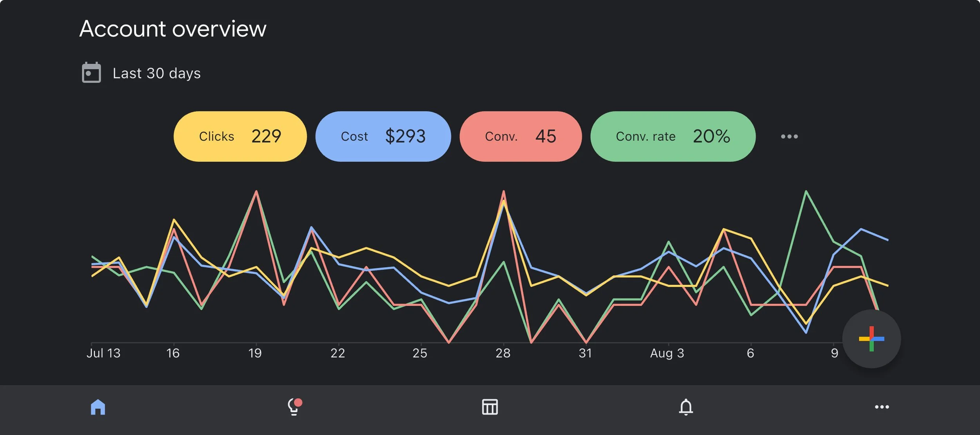Toggle the Clicks metric chip

pyautogui.click(x=240, y=137)
